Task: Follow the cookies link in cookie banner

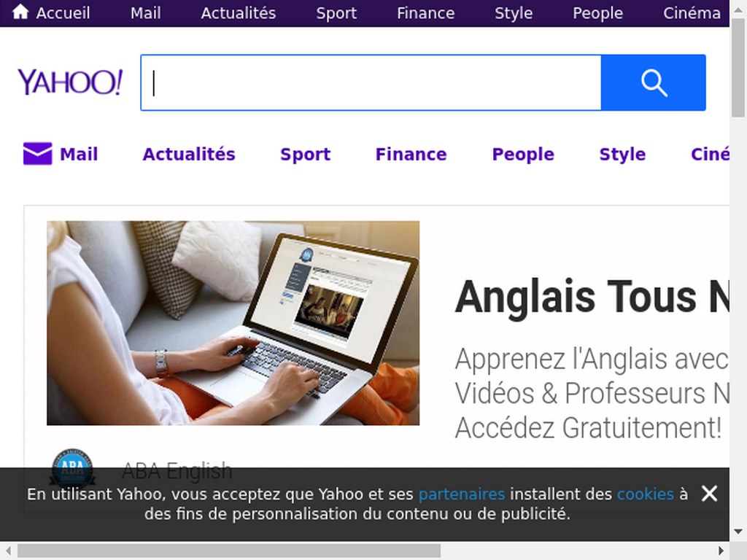Action: coord(646,494)
